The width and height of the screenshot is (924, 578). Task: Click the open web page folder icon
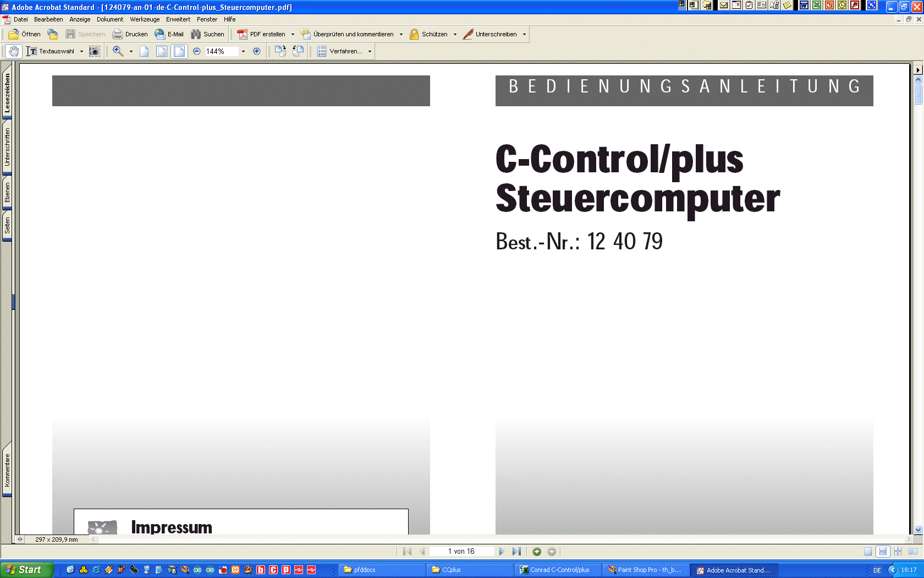click(53, 34)
